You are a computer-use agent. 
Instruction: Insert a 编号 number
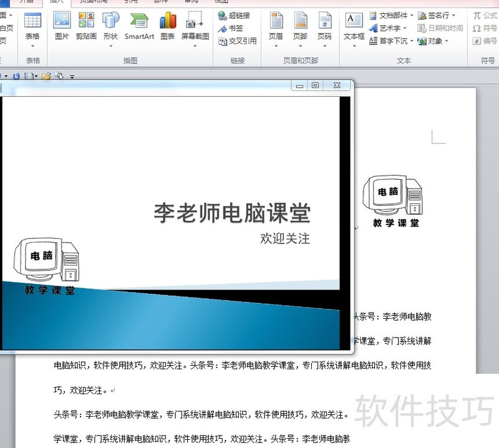(485, 41)
